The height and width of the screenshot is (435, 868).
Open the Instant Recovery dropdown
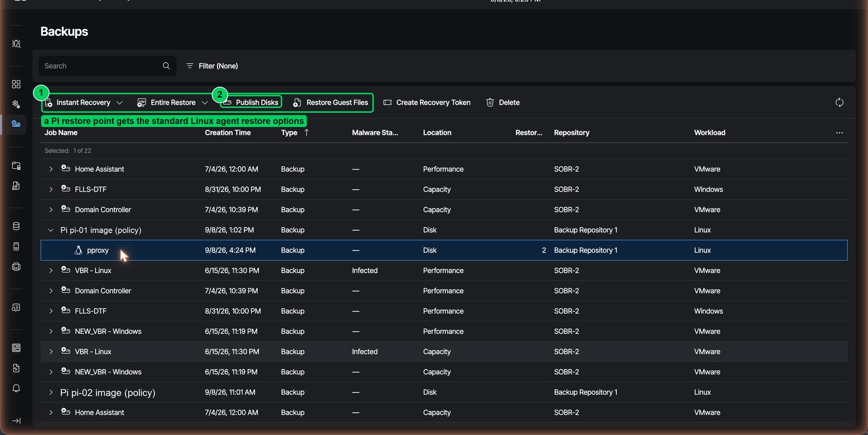120,103
